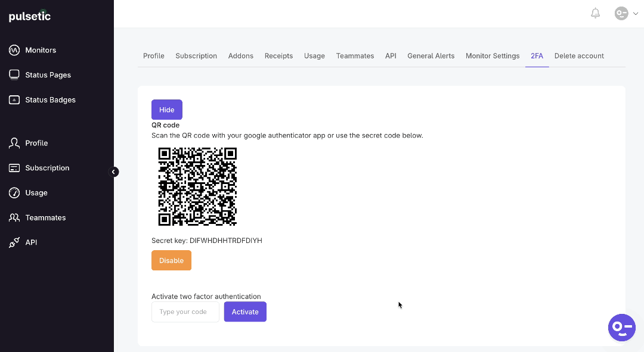Click the Status Pages monitor icon
Viewport: 644px width, 352px height.
(x=14, y=74)
